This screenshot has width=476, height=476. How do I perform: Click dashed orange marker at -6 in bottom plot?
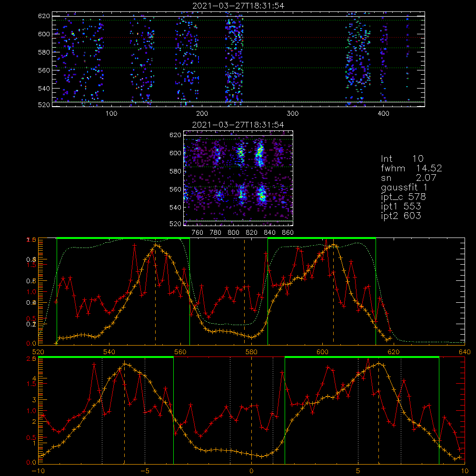pos(124,410)
